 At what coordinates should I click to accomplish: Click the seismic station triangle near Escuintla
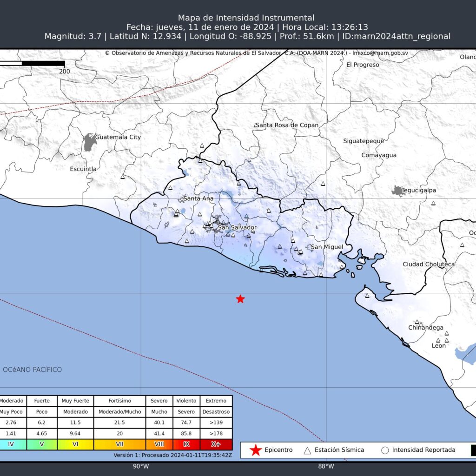pyautogui.click(x=123, y=177)
